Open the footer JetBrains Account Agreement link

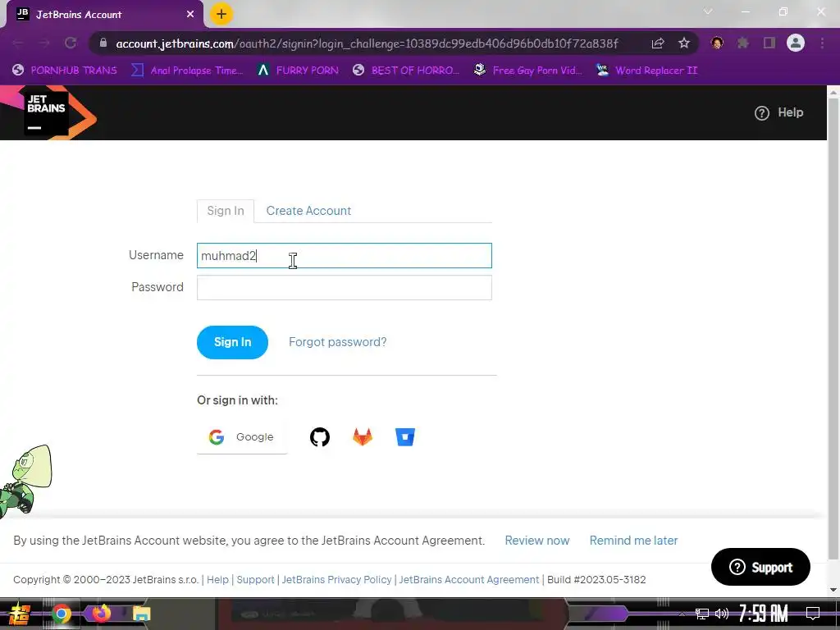point(468,580)
